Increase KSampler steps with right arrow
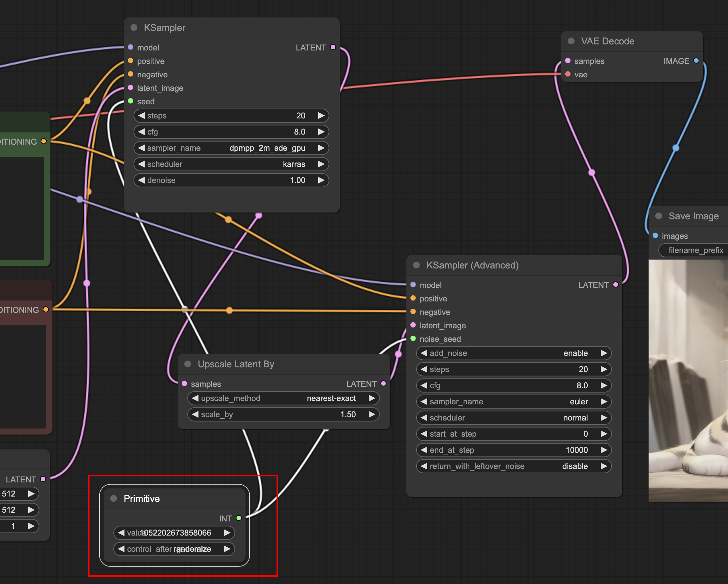Image resolution: width=728 pixels, height=584 pixels. tap(321, 116)
